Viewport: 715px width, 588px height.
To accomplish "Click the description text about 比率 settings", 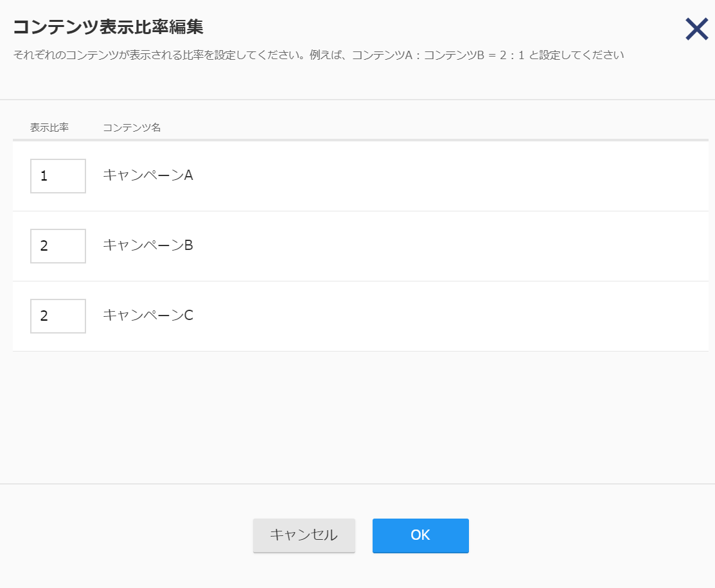I will [318, 55].
